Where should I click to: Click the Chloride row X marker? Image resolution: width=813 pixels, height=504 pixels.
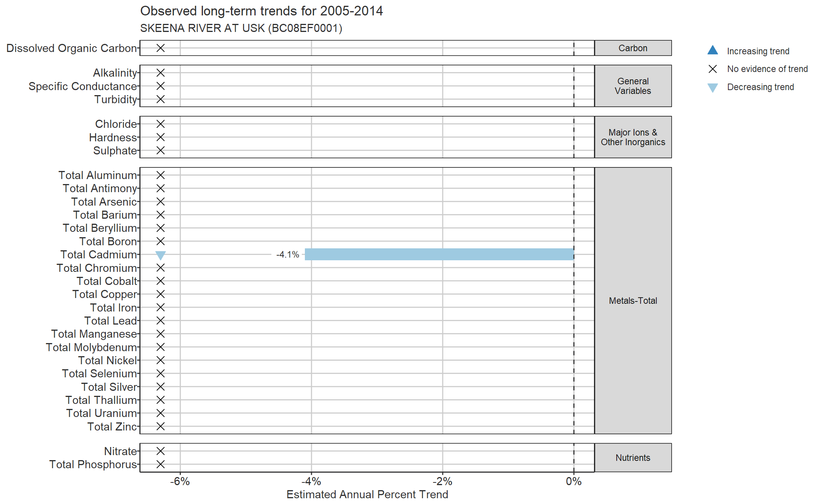point(161,124)
